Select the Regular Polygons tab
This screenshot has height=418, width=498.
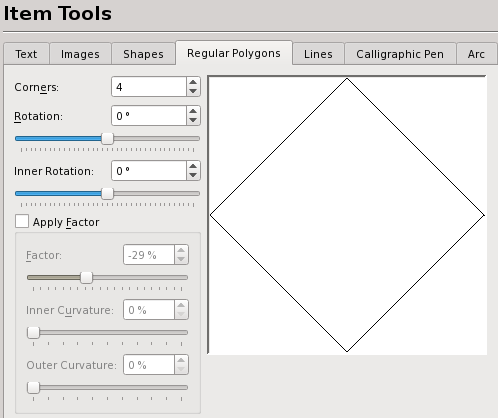[234, 53]
